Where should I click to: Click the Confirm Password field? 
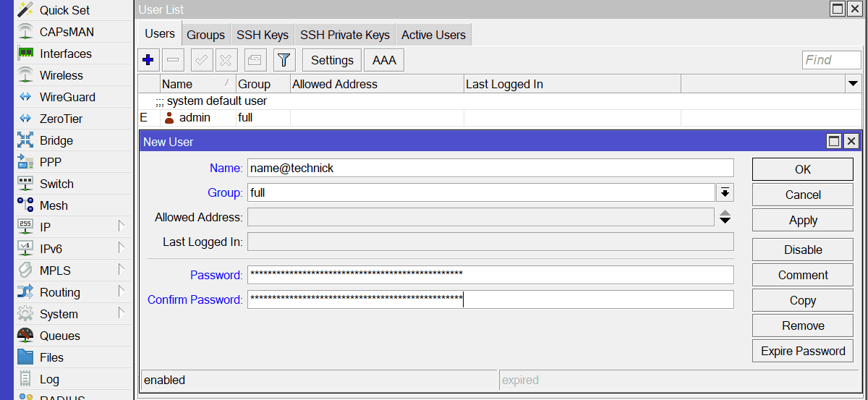[490, 299]
